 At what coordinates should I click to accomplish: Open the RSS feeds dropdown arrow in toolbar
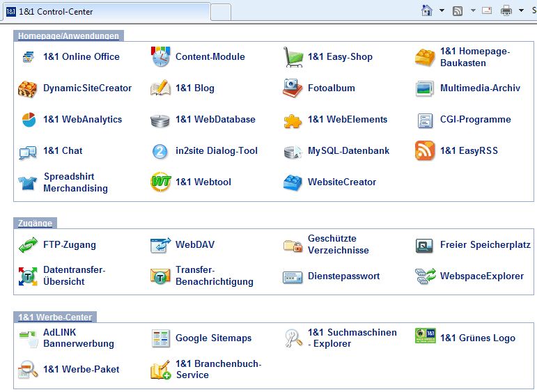473,11
